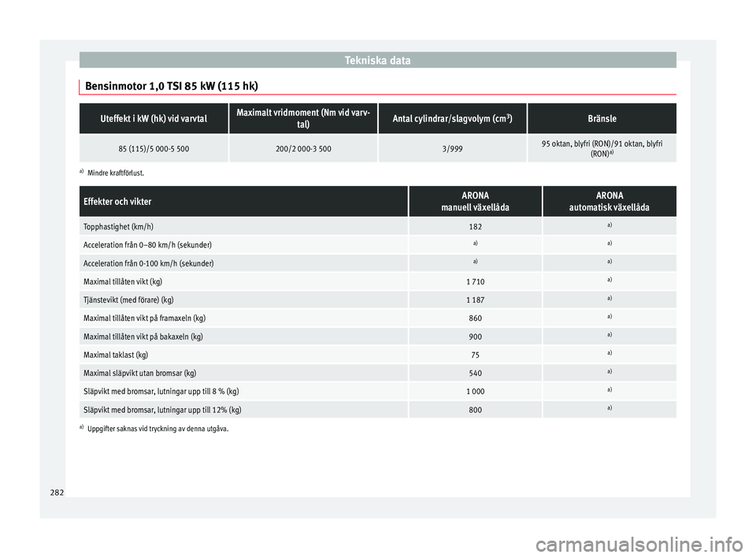Click the 'Tekniska data' page header
Image resolution: width=756 pixels, height=558 pixels.
point(377,61)
